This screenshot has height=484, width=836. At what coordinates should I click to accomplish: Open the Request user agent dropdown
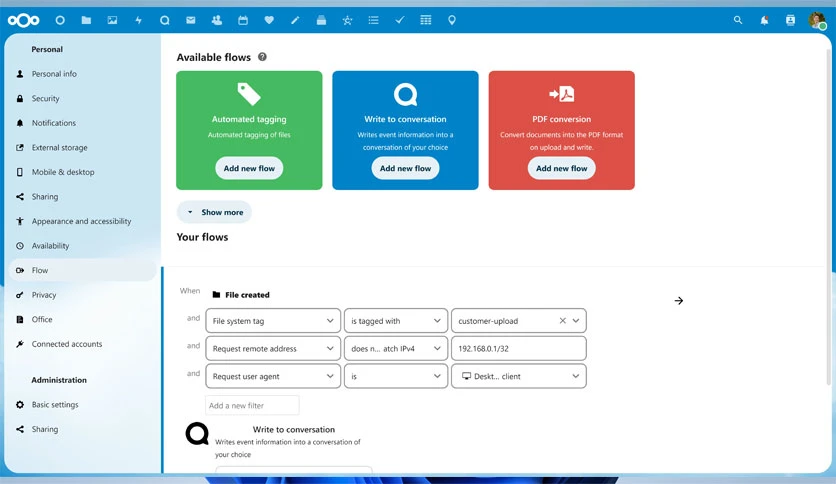click(x=272, y=376)
